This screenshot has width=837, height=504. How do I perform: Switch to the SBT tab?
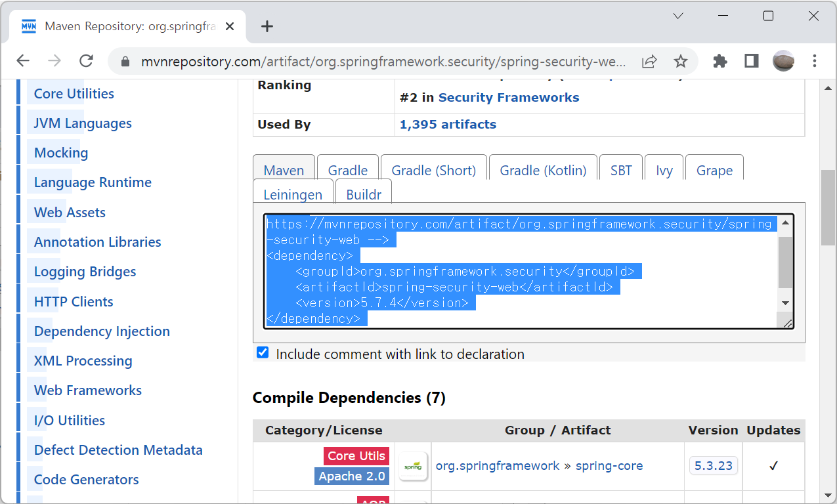621,171
